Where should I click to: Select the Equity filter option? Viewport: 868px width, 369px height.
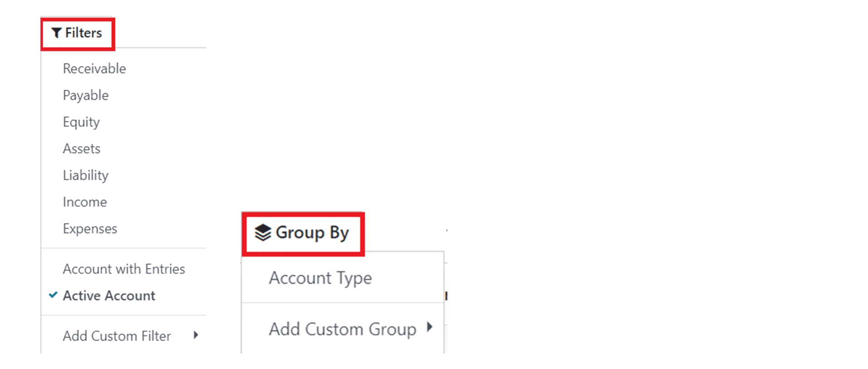click(81, 122)
